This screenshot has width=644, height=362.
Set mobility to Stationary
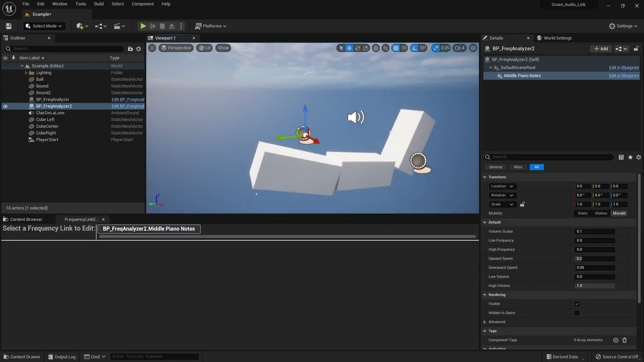[601, 213]
